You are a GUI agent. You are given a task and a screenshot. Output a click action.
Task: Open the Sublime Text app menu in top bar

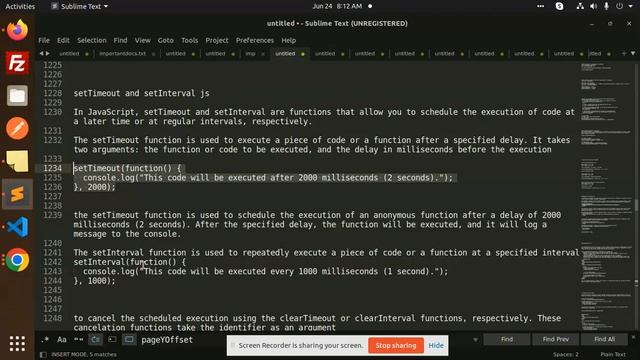pos(80,6)
